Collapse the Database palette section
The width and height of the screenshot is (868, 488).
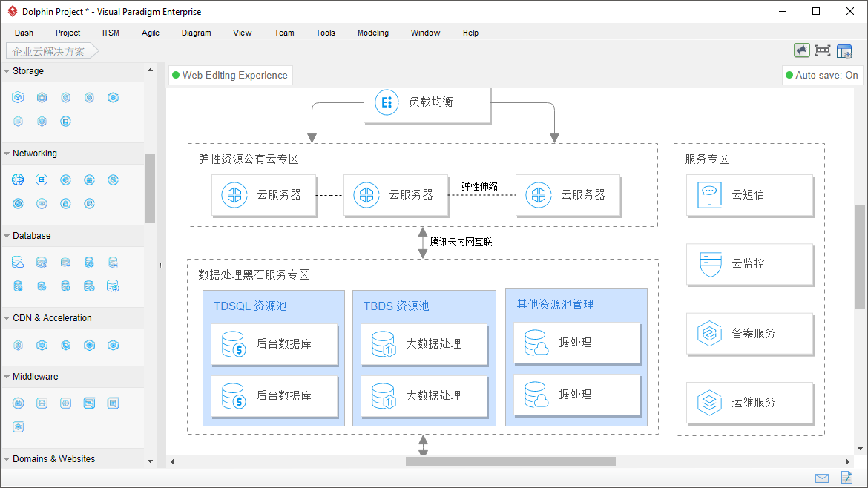pyautogui.click(x=7, y=236)
